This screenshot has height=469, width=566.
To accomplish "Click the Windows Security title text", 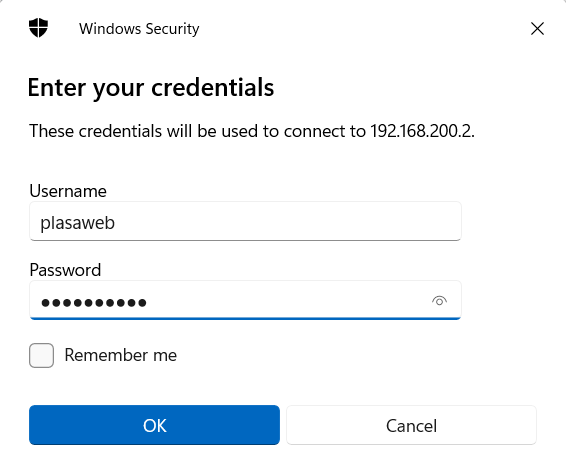I will pos(139,29).
